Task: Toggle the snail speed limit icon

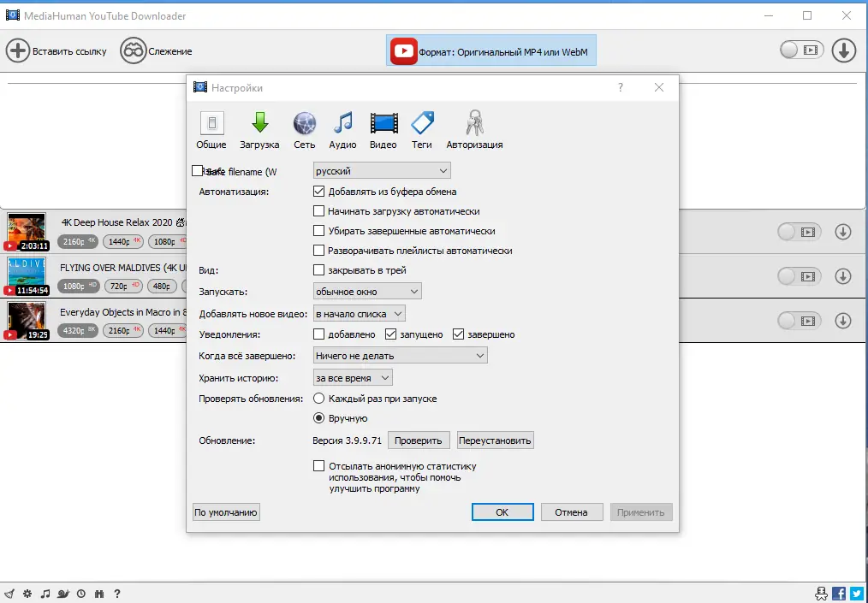Action: (x=63, y=594)
